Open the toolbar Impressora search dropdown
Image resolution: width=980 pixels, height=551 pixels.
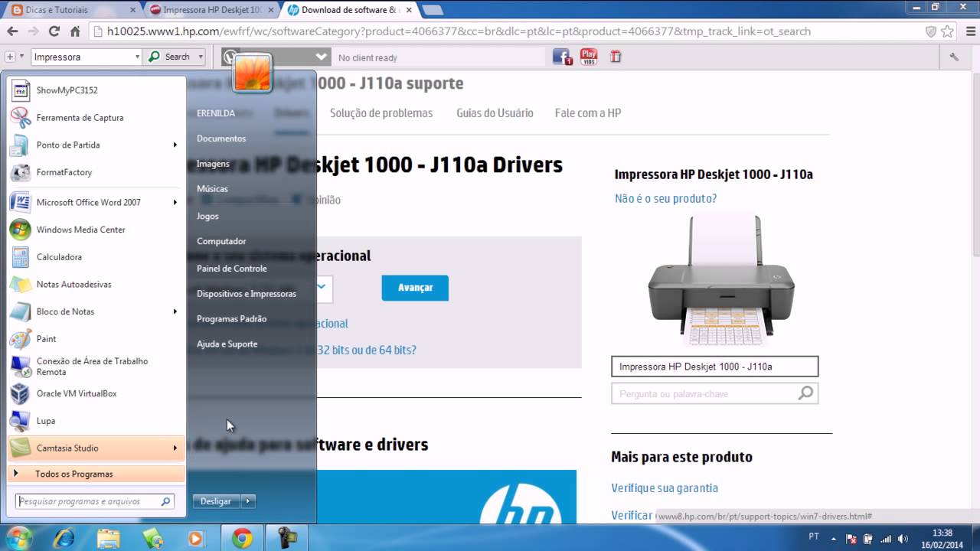point(138,57)
